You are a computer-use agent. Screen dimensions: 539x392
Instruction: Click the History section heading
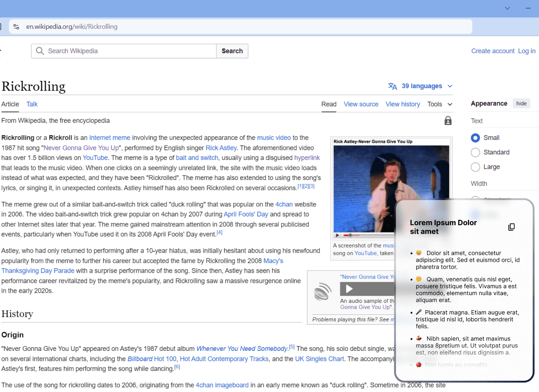pyautogui.click(x=17, y=313)
